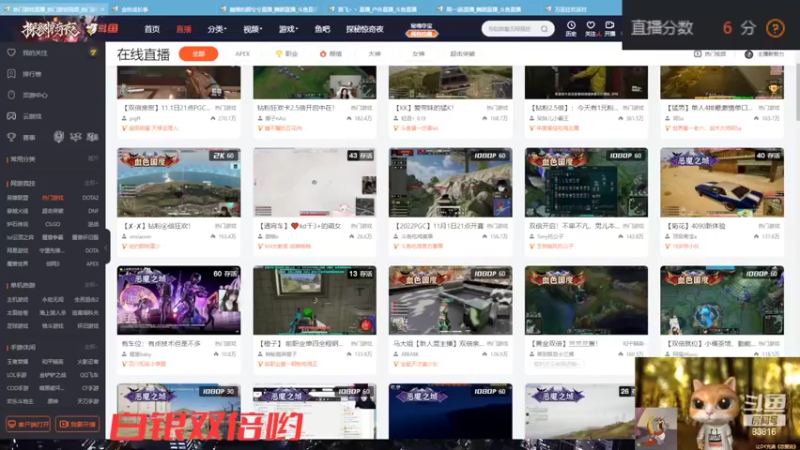This screenshot has width=800, height=450.
Task: Open the 有车位 stream thumbnail
Action: click(x=179, y=300)
